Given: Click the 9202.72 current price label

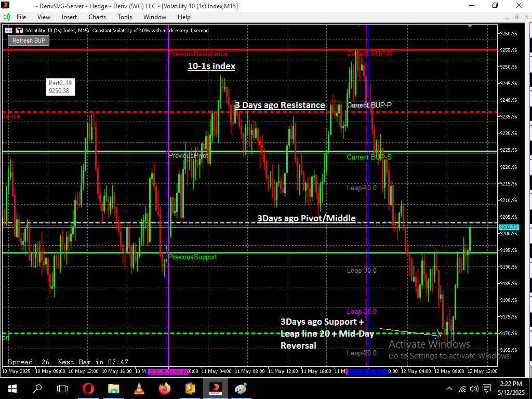Looking at the screenshot, I should click(x=508, y=228).
